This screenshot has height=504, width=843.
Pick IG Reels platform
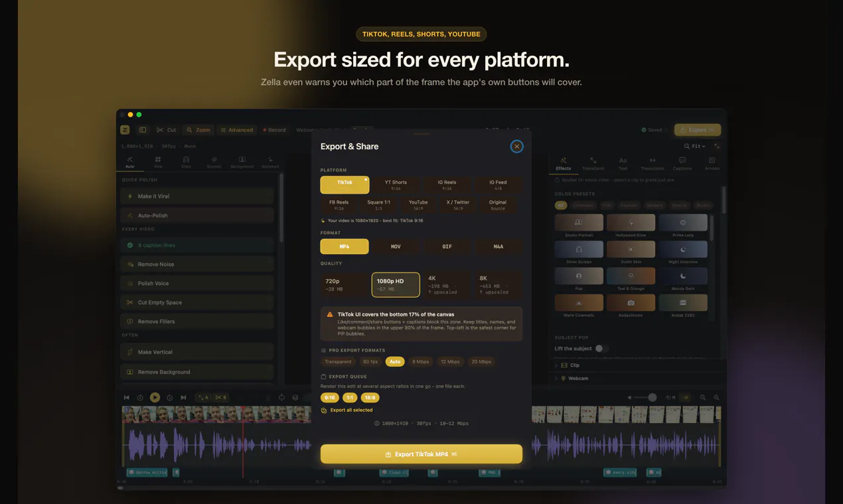pyautogui.click(x=447, y=185)
